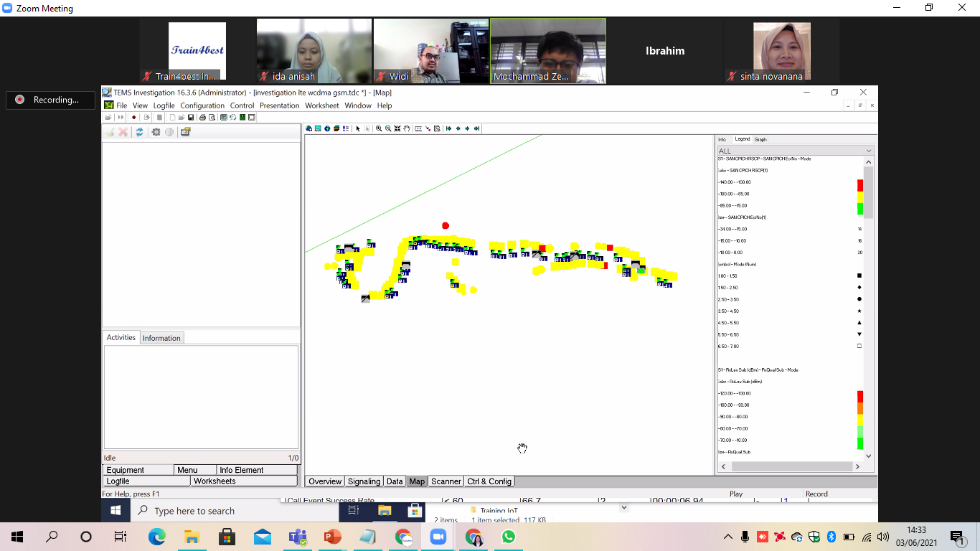This screenshot has height=551, width=980.
Task: Select the arrow pointer tool on map toolbar
Action: click(x=358, y=129)
